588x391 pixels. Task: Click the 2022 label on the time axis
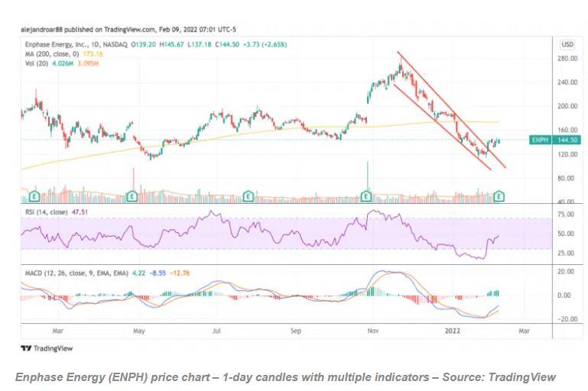[x=452, y=331]
